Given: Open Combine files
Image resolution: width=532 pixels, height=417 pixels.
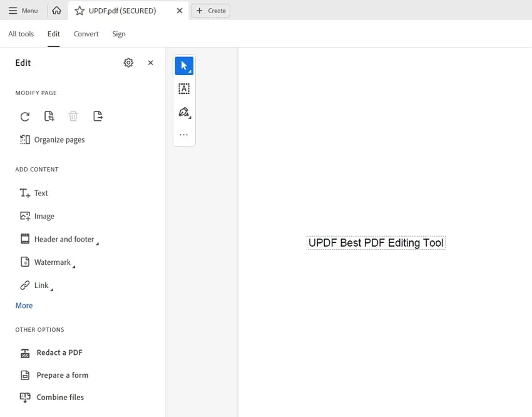Looking at the screenshot, I should tap(52, 398).
